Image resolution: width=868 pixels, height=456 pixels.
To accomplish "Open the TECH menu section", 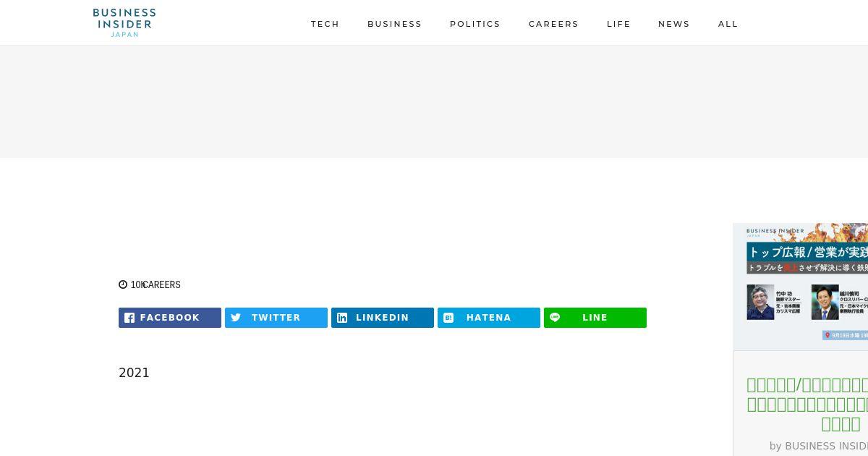I will tap(325, 24).
